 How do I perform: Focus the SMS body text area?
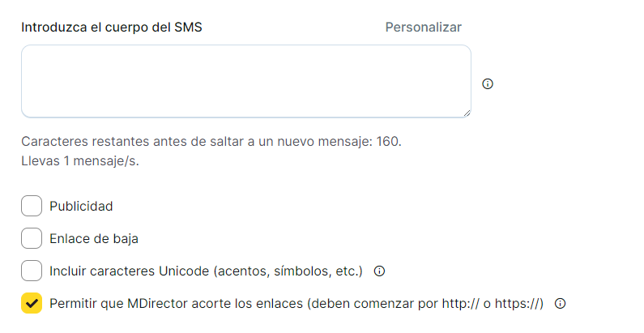pyautogui.click(x=245, y=81)
